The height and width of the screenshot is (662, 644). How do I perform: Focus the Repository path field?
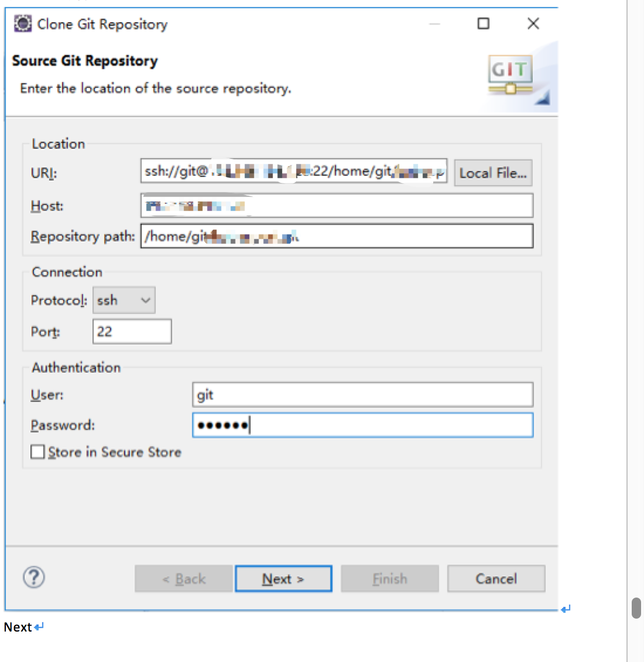337,236
